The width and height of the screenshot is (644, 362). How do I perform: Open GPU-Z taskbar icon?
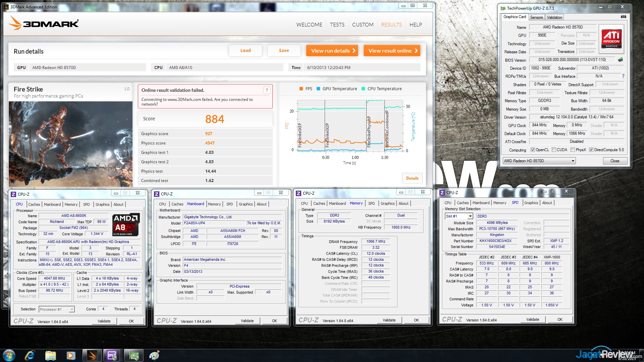pos(134,355)
